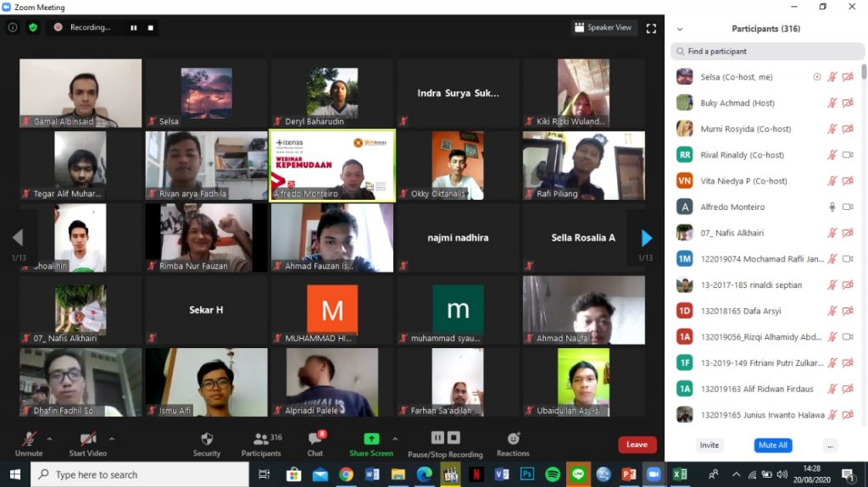Open Google Chrome from taskbar
868x487 pixels.
tap(346, 474)
